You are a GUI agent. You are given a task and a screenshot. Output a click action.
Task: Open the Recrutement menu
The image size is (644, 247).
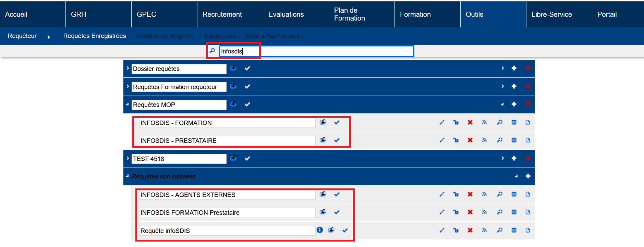pyautogui.click(x=222, y=14)
